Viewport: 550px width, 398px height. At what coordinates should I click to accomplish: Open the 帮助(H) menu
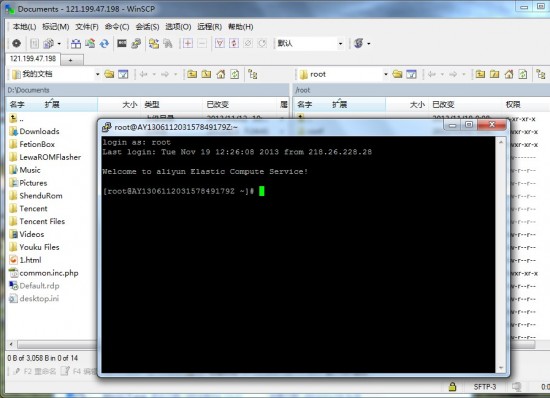click(241, 27)
